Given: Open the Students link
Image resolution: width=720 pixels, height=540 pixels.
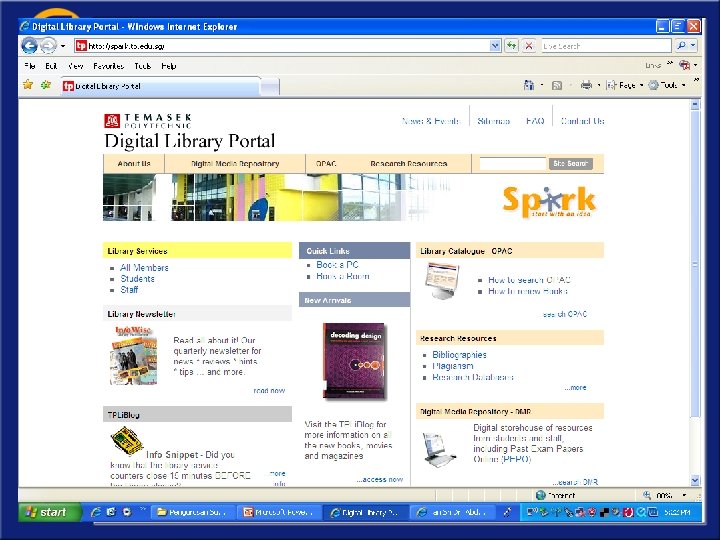Looking at the screenshot, I should [x=137, y=279].
